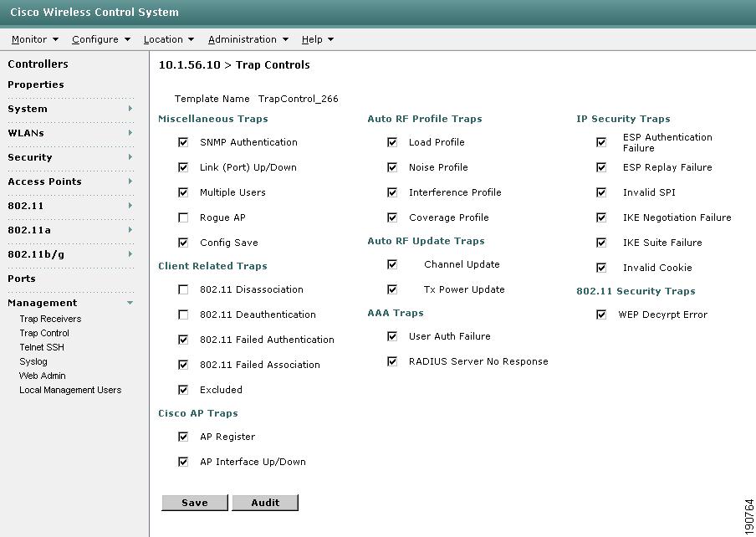This screenshot has height=537, width=756.
Task: Click the IP Security Traps heading
Action: tap(623, 119)
